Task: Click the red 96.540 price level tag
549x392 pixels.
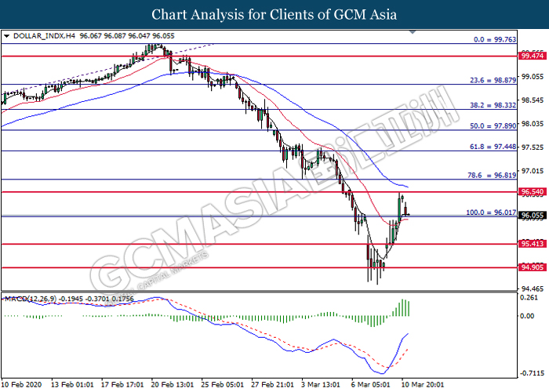Action: pos(533,192)
